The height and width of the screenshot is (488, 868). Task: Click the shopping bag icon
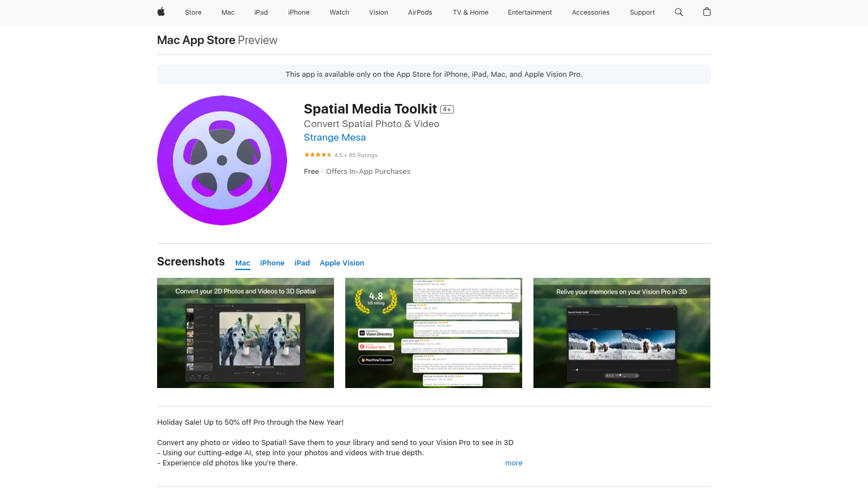[706, 12]
